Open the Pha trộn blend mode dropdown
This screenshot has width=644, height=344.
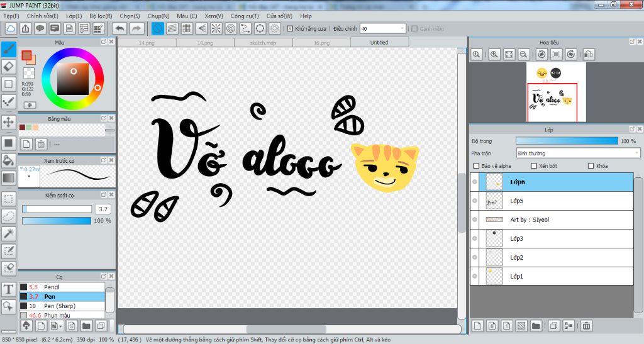[578, 153]
